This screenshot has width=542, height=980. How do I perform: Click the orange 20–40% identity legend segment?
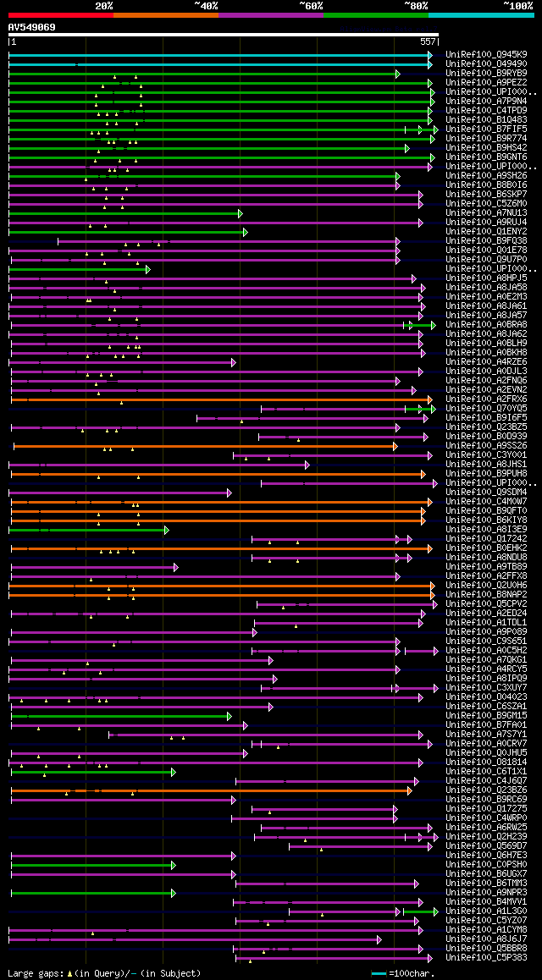click(x=166, y=14)
